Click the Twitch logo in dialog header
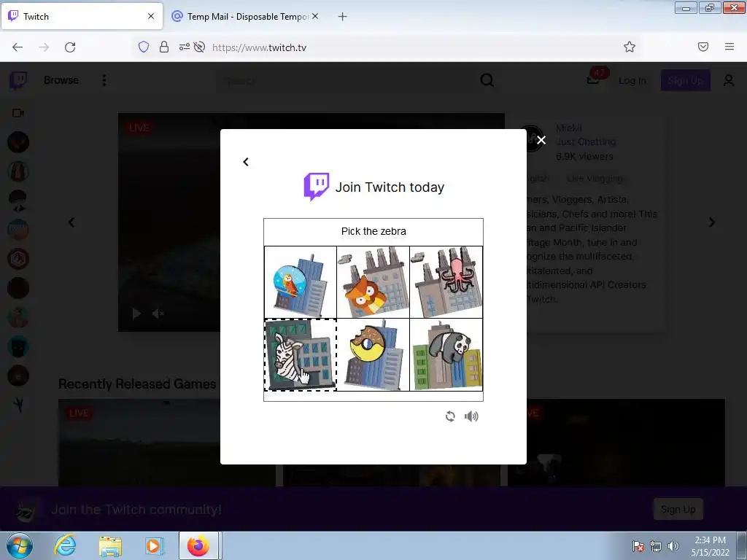The width and height of the screenshot is (747, 560). 317,187
